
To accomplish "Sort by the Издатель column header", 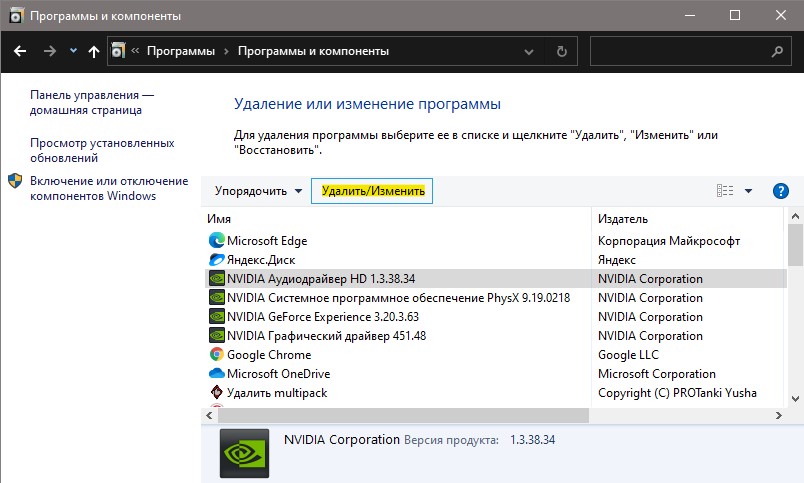I will pyautogui.click(x=623, y=219).
